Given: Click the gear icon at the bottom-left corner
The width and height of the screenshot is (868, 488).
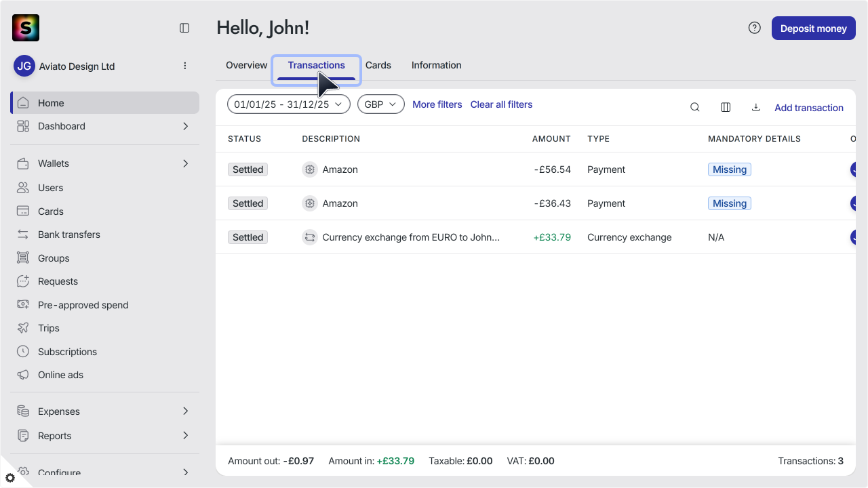Looking at the screenshot, I should pos(9,477).
